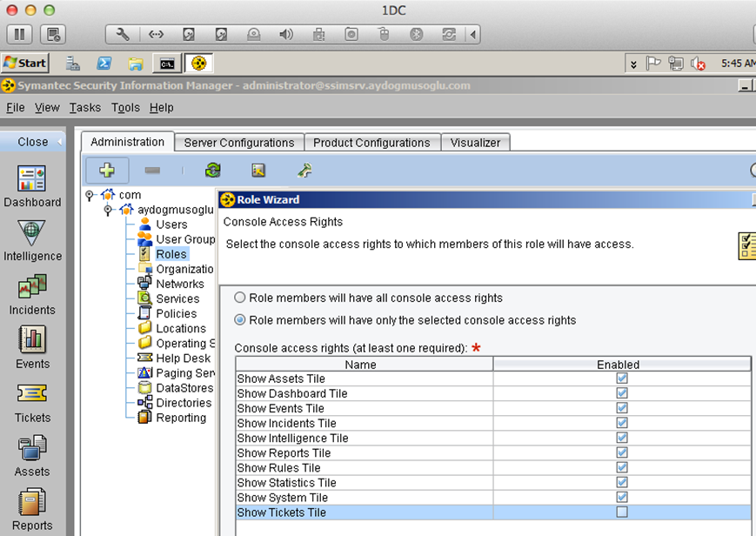The height and width of the screenshot is (536, 756).
Task: Click the gray minus Remove icon
Action: tap(152, 171)
